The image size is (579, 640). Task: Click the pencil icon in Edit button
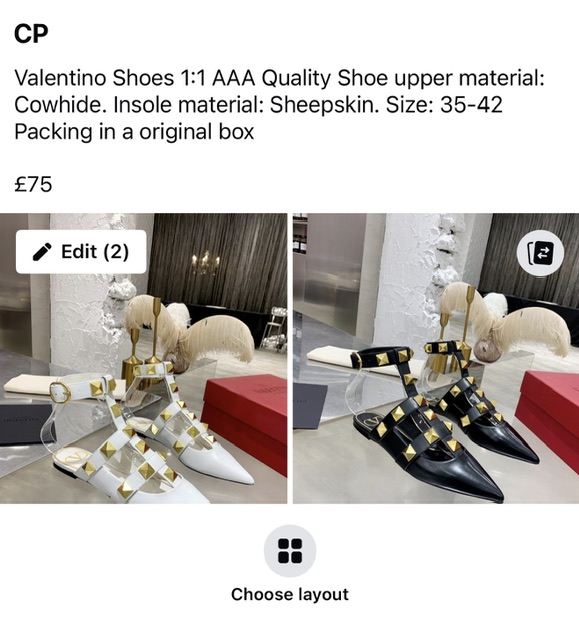pos(42,251)
